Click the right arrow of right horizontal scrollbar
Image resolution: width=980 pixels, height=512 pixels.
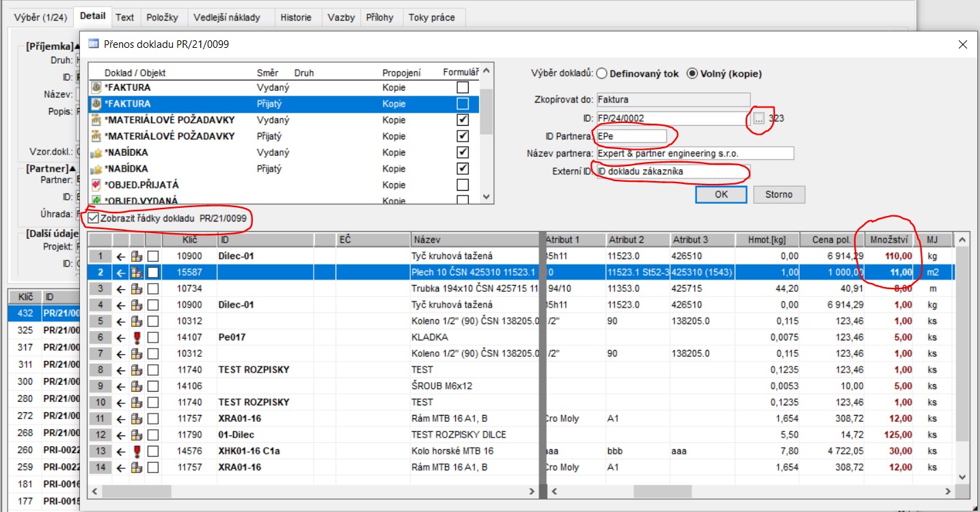pos(949,491)
